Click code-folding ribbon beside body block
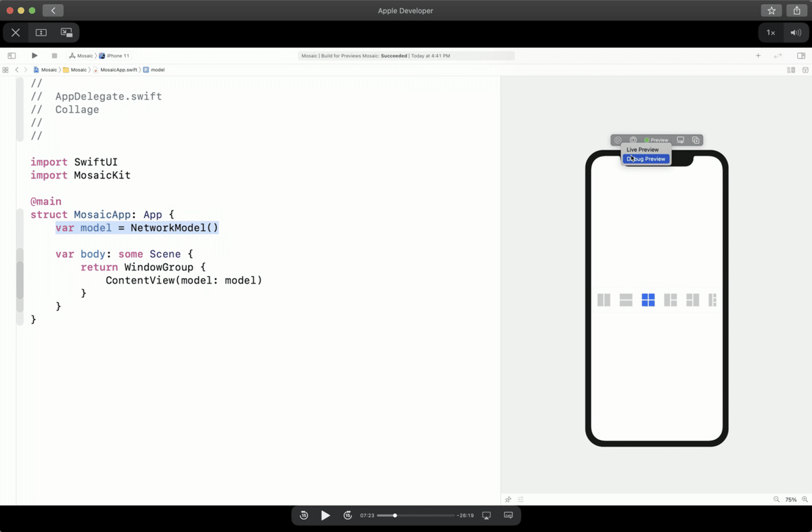The height and width of the screenshot is (532, 812). 20,280
